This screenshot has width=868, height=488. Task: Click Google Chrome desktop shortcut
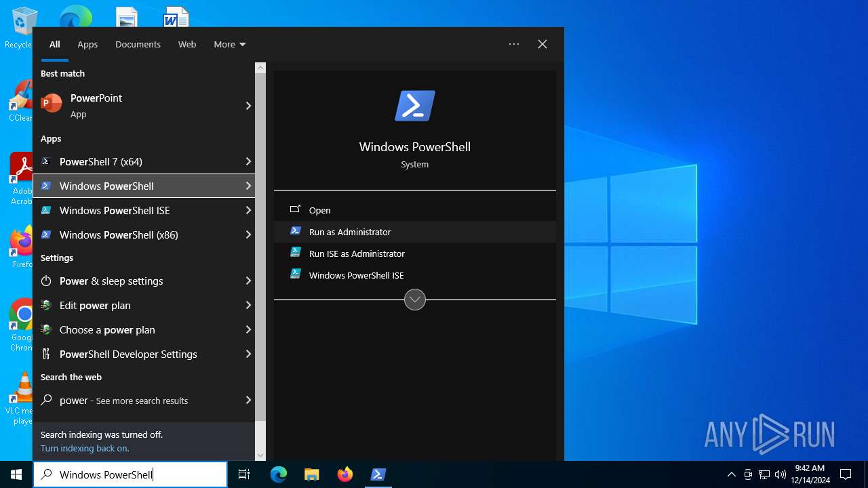coord(22,325)
